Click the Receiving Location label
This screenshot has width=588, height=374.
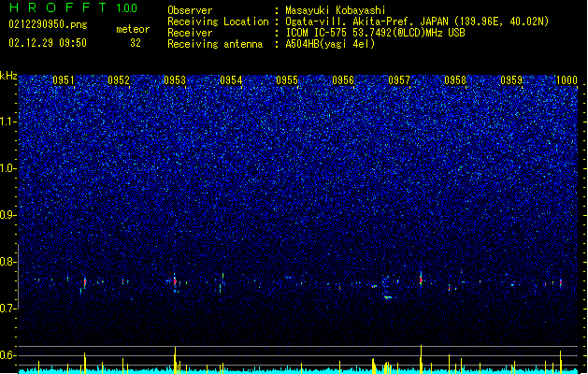click(218, 22)
